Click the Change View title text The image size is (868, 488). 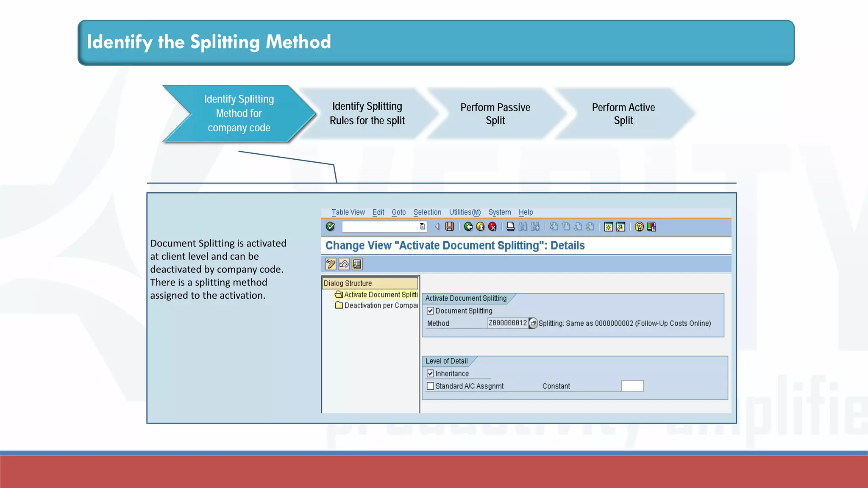click(x=455, y=245)
